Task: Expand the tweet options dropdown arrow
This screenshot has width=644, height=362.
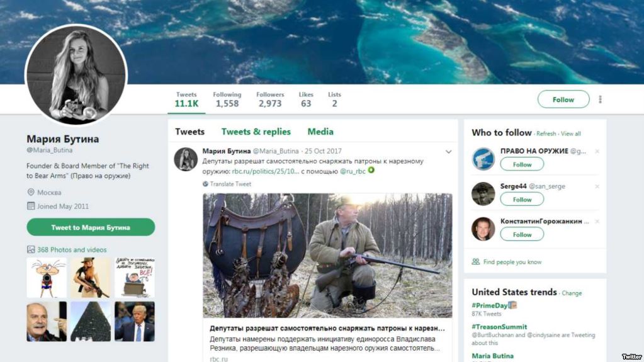Action: coord(448,152)
